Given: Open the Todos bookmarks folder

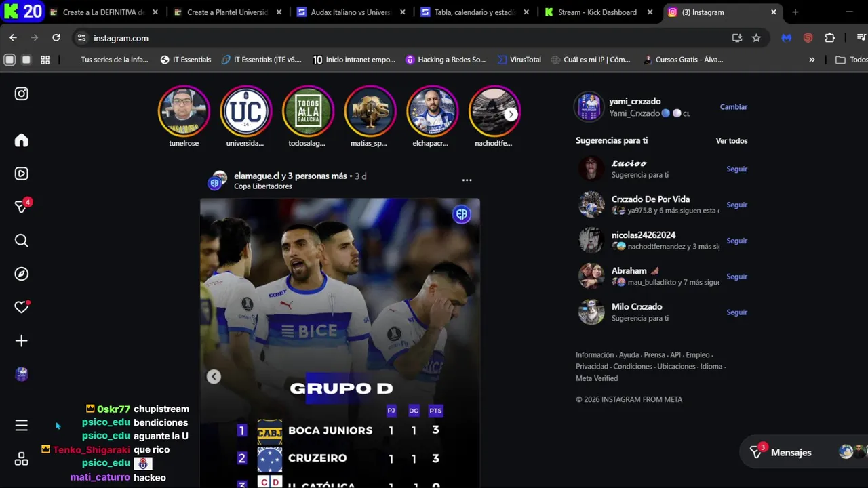Looking at the screenshot, I should tap(851, 60).
